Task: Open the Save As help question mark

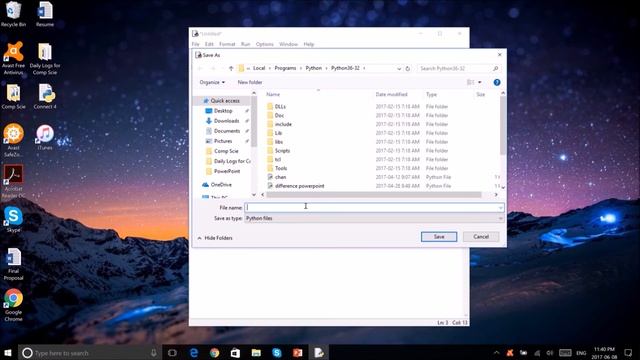Action: (497, 82)
